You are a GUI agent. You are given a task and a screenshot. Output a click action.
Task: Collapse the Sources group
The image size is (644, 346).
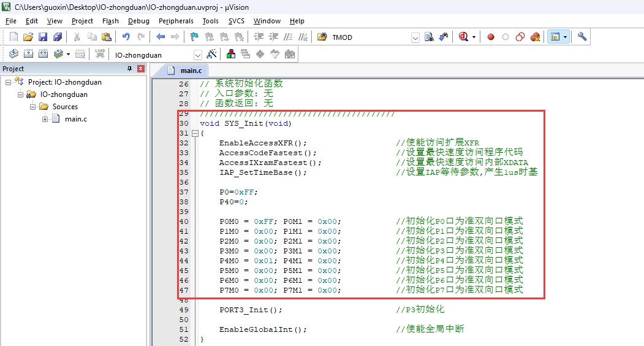click(33, 107)
